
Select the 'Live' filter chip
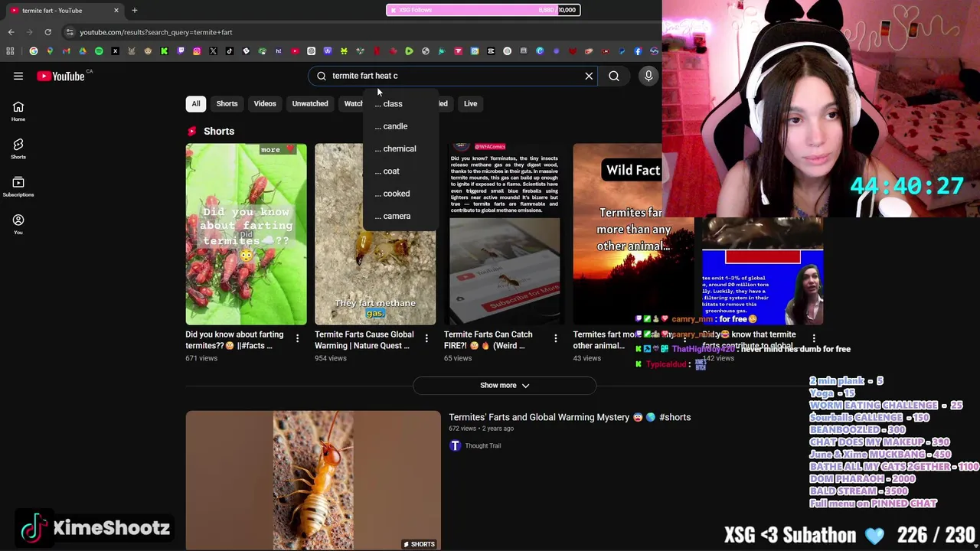470,103
